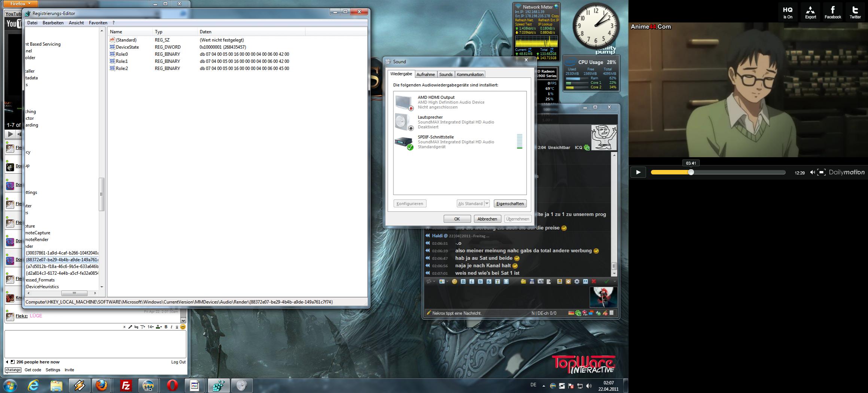Click the clock history icon in ICQ toolbar

click(568, 281)
